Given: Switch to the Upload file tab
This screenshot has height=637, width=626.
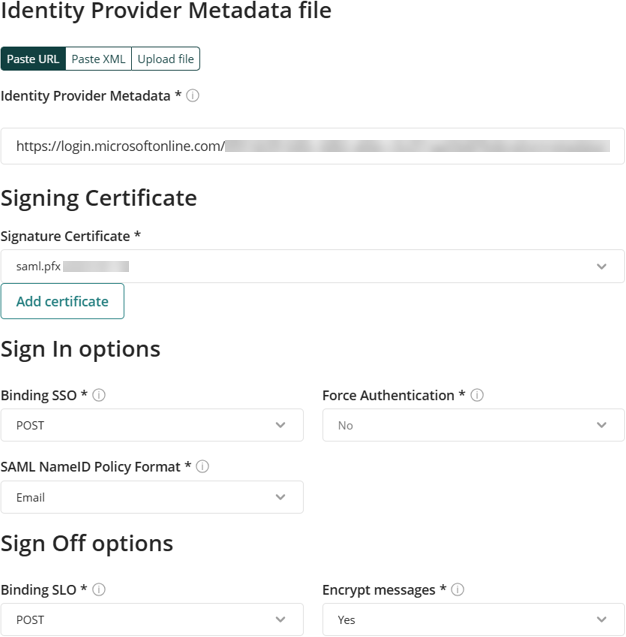Looking at the screenshot, I should pos(166,59).
